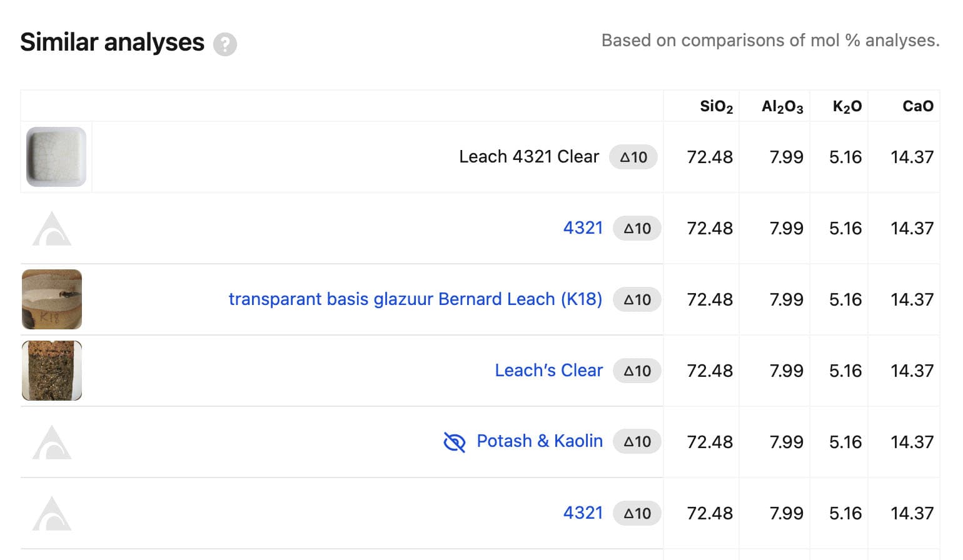
Task: Select the CaO column header
Action: tap(917, 106)
